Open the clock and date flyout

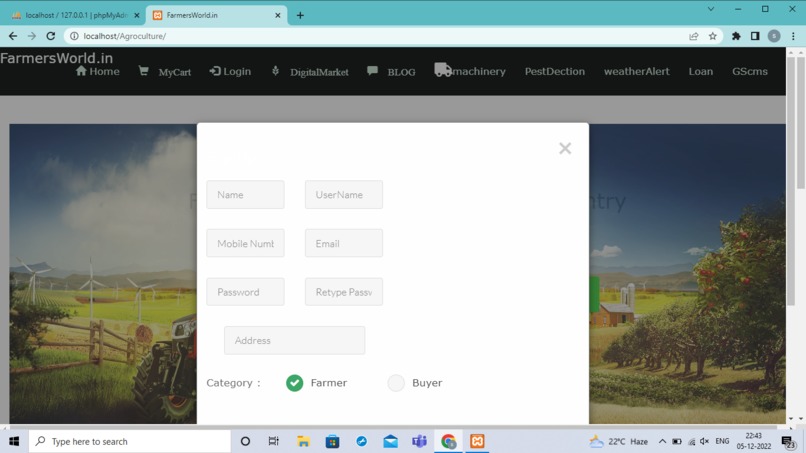pos(754,441)
